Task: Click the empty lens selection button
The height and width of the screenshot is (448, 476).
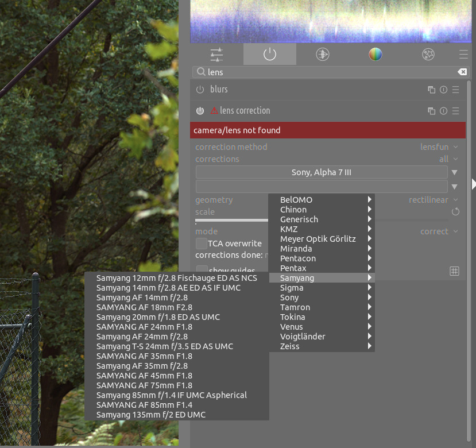Action: tap(322, 186)
